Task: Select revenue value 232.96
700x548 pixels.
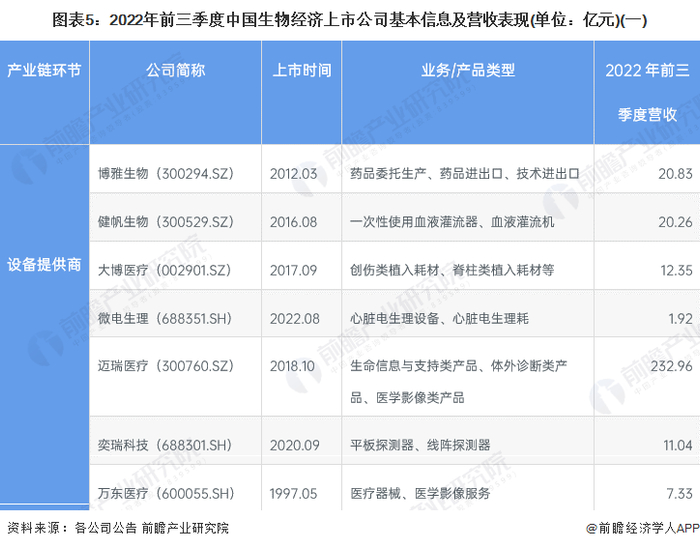Action: coord(671,366)
